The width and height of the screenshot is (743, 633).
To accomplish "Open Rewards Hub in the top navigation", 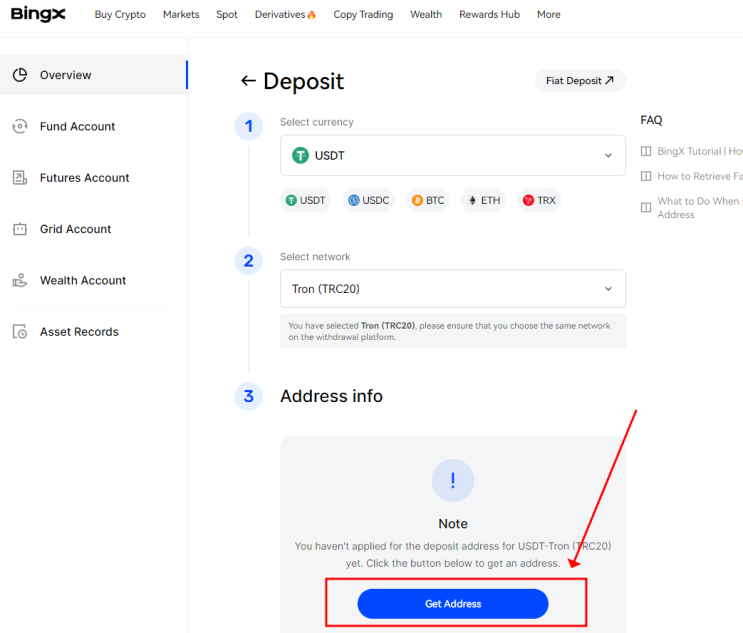I will point(489,15).
